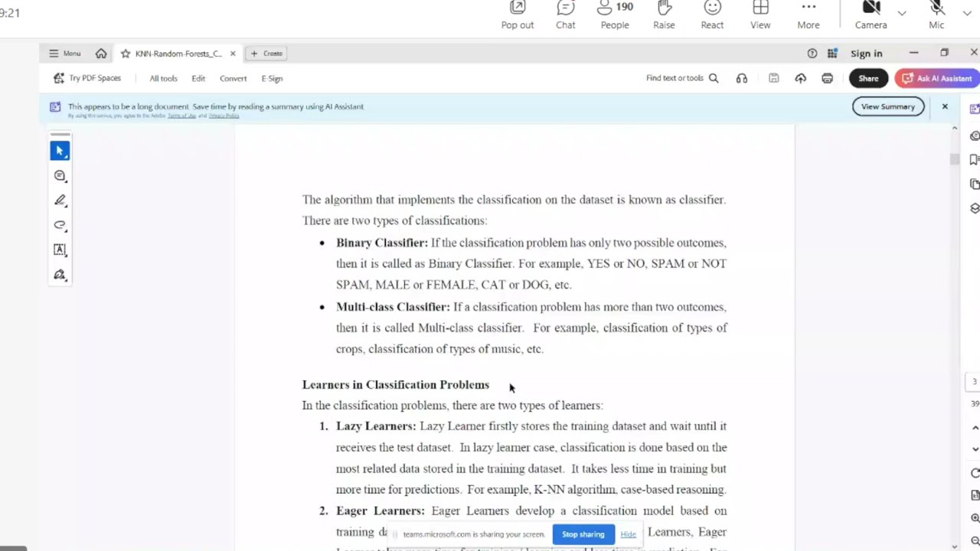
Task: Open Teams meeting Chat
Action: (566, 16)
